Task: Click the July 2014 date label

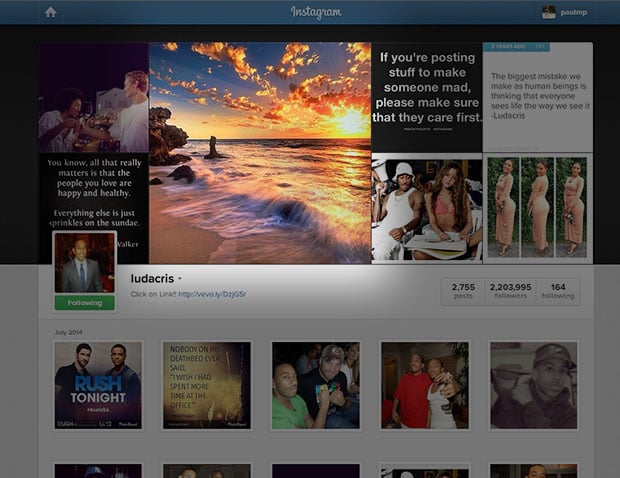Action: coord(68,333)
